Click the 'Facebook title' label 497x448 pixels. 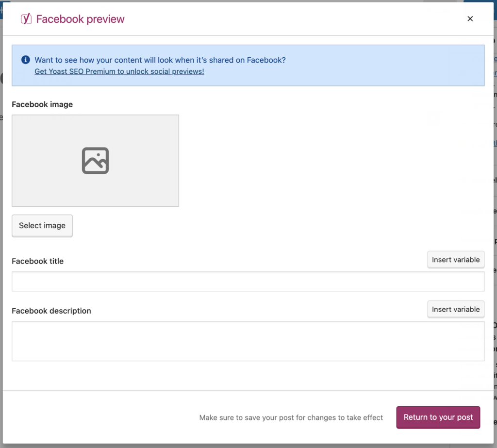pos(38,261)
